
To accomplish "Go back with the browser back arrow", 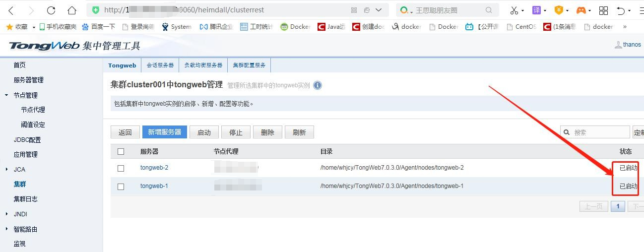I will click(x=11, y=10).
